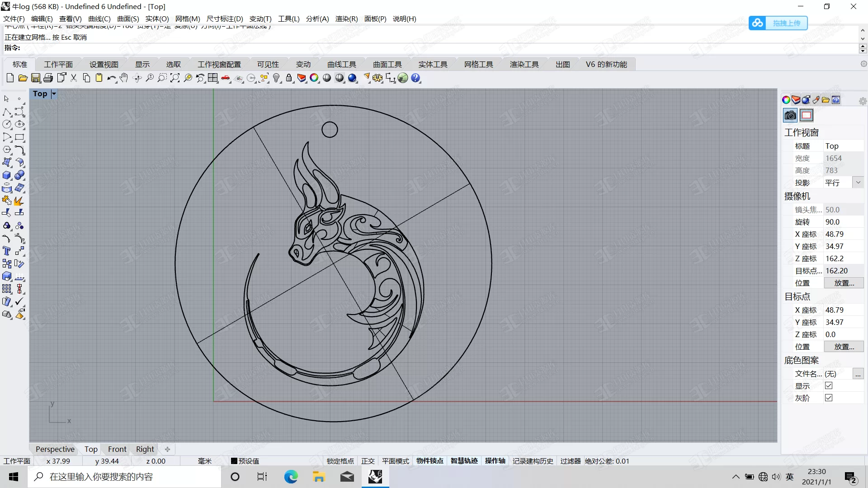Click the command history scroll down arrow
The height and width of the screenshot is (488, 868).
pyautogui.click(x=863, y=38)
